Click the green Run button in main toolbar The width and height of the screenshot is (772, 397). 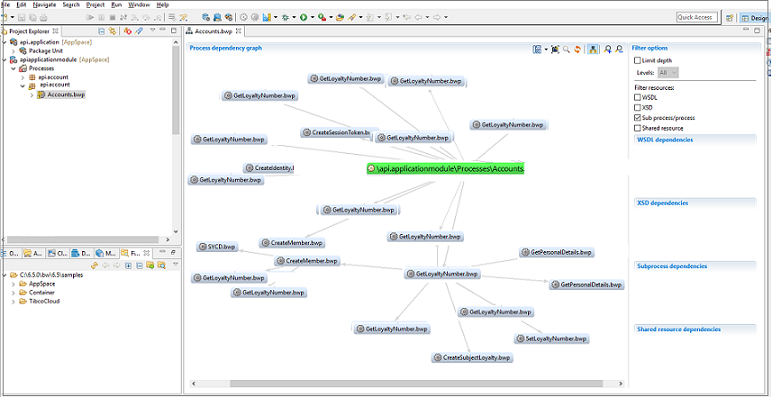304,17
